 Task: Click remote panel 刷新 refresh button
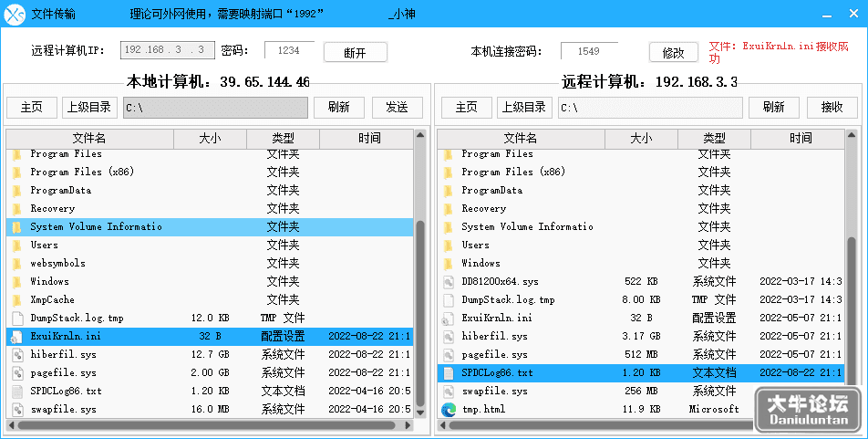tap(773, 108)
